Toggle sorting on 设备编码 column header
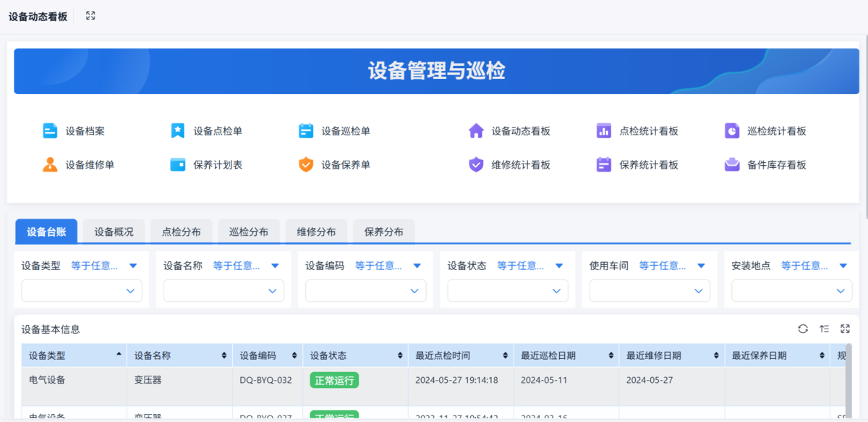 [294, 355]
